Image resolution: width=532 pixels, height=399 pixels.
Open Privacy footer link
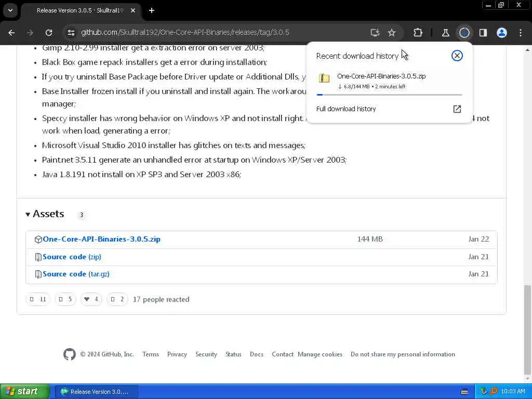(177, 354)
